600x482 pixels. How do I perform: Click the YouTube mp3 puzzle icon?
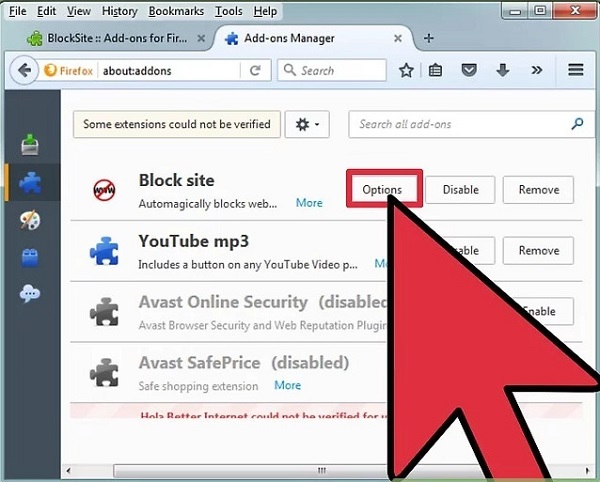[104, 251]
